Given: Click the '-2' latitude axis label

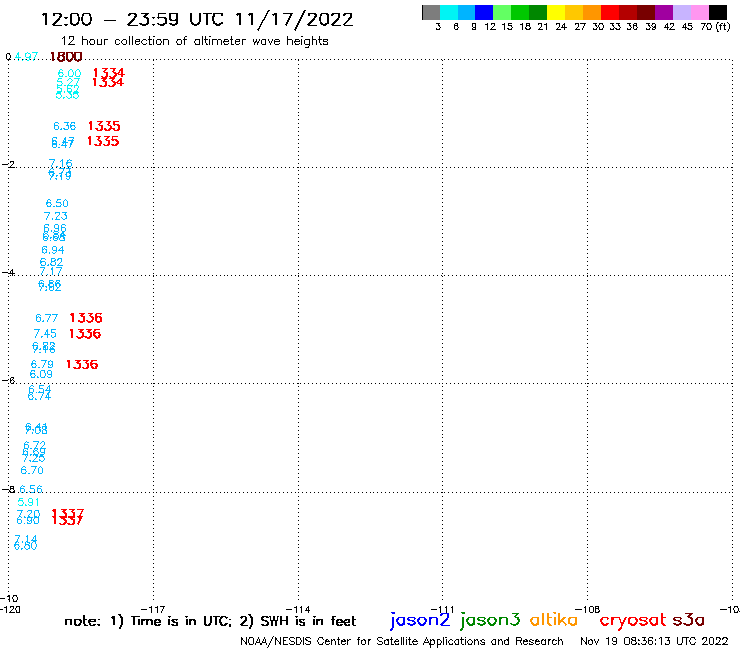Looking at the screenshot, I should [8, 164].
